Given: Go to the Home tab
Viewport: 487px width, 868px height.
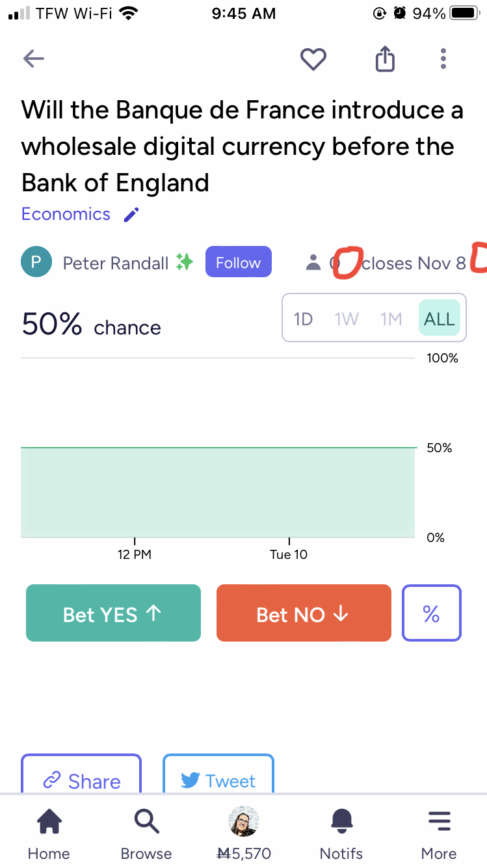Looking at the screenshot, I should point(49,834).
